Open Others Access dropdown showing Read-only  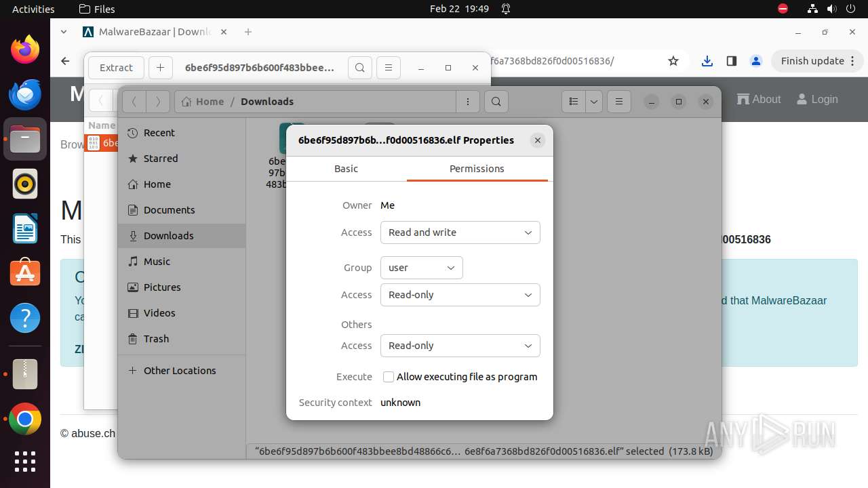[x=460, y=346]
